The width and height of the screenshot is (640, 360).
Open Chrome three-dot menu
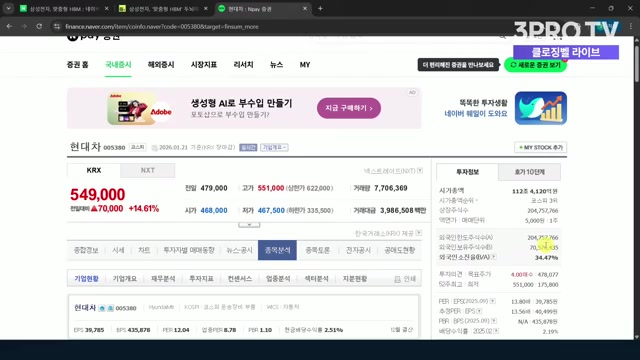click(x=631, y=27)
